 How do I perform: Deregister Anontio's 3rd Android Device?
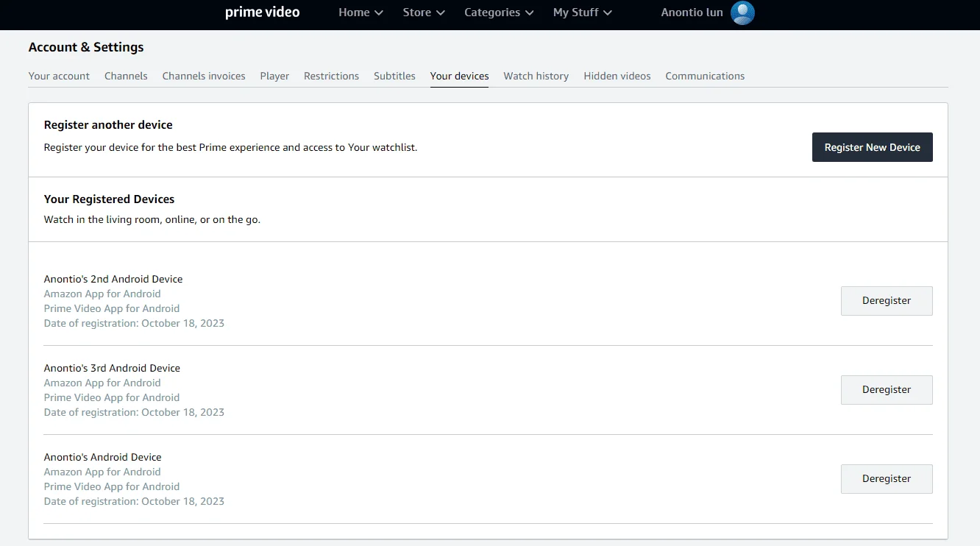[x=887, y=390]
